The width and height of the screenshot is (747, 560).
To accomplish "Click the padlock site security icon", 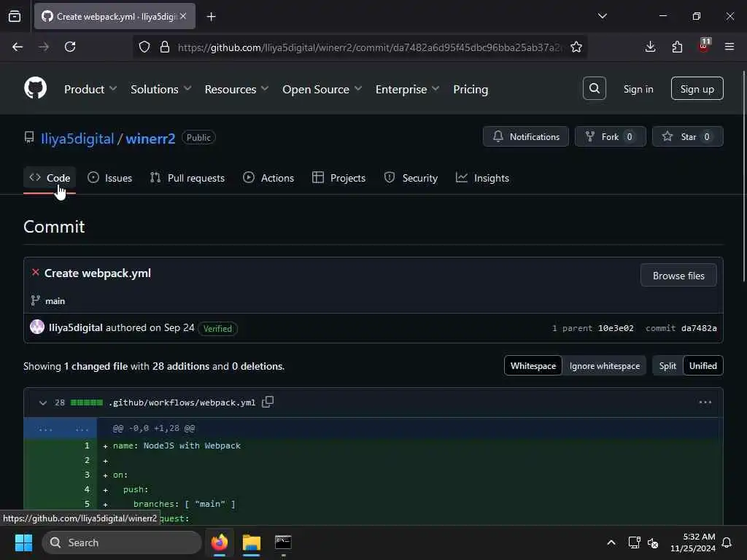I will point(165,47).
